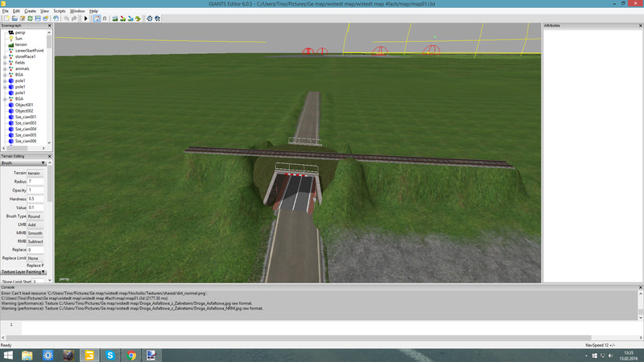Screen dimensions: 644x362
Task: Open the Replace Limit None dropdown
Action: click(36, 257)
